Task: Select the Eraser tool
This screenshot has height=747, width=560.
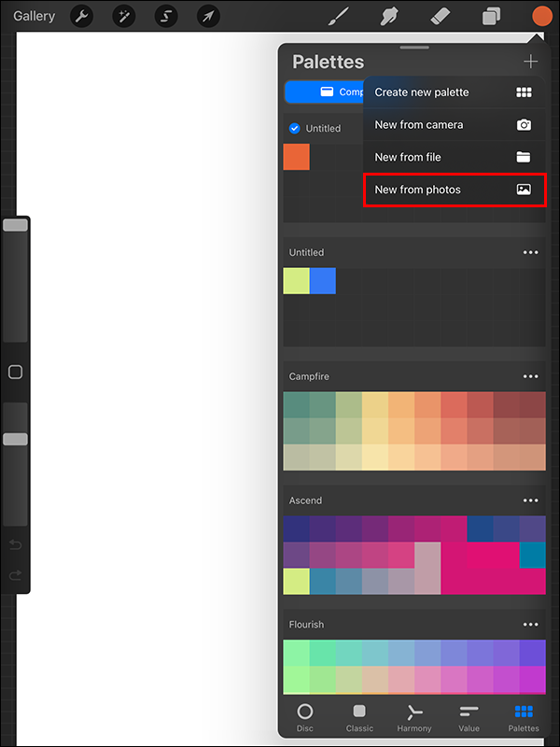Action: [440, 17]
